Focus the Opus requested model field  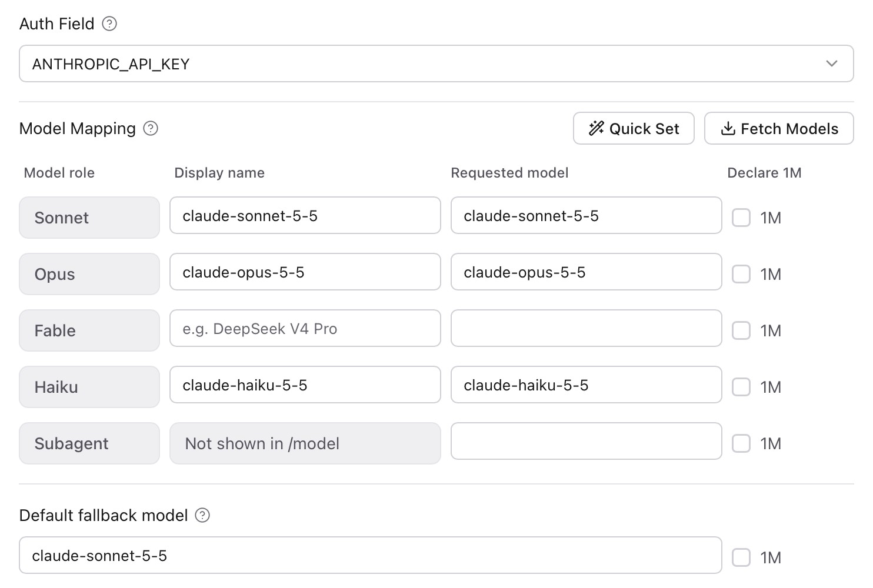tap(587, 272)
